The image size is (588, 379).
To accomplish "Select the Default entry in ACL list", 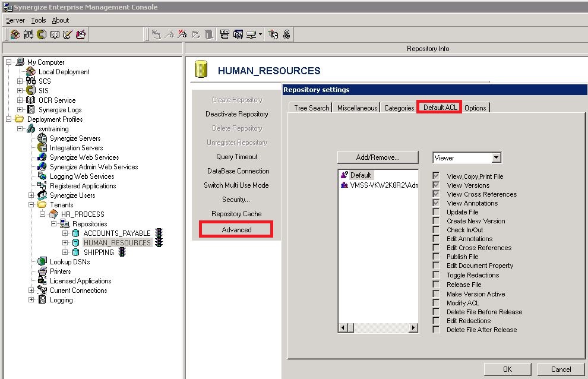I will click(356, 175).
